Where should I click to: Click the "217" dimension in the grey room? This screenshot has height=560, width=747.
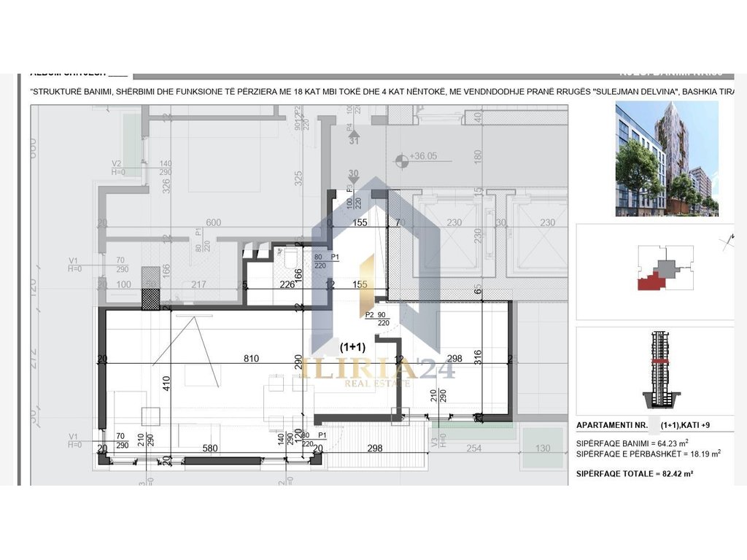click(198, 284)
